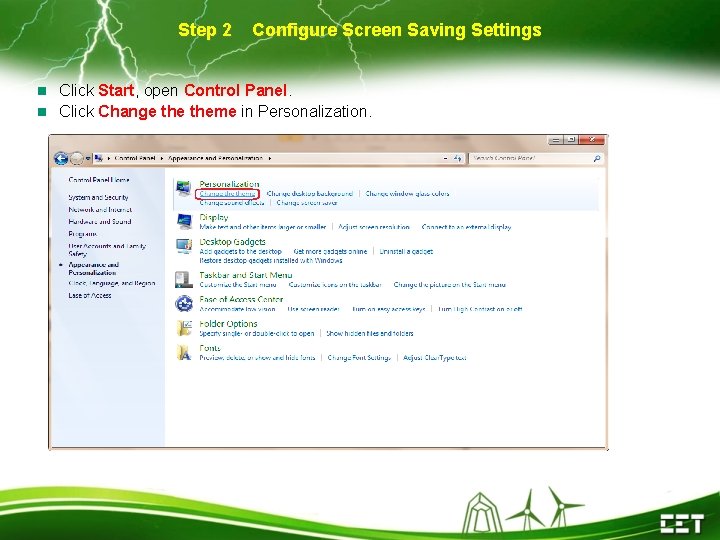Click the search magnifier icon
This screenshot has width=720, height=540.
(596, 158)
